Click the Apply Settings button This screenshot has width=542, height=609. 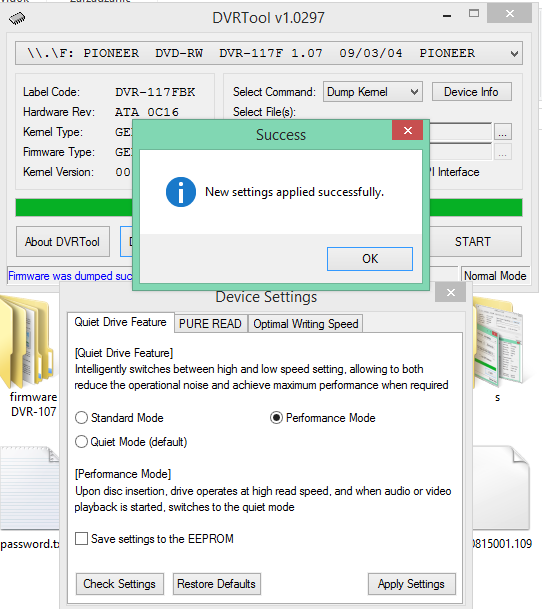coord(411,584)
